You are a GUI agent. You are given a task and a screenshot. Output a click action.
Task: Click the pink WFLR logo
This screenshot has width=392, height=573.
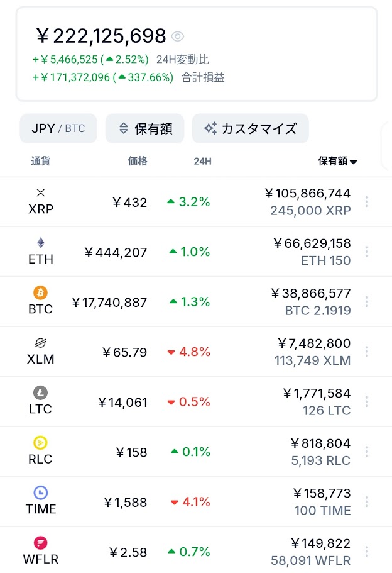(x=40, y=543)
